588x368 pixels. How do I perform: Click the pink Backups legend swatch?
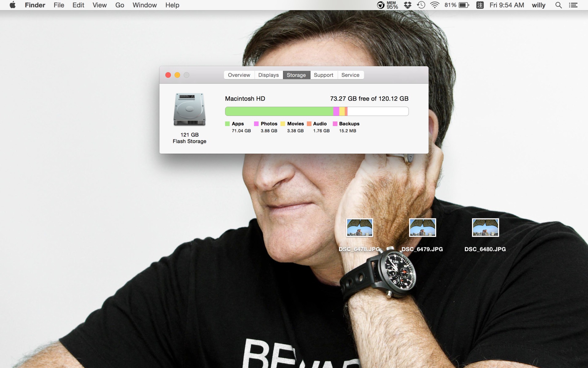coord(335,124)
